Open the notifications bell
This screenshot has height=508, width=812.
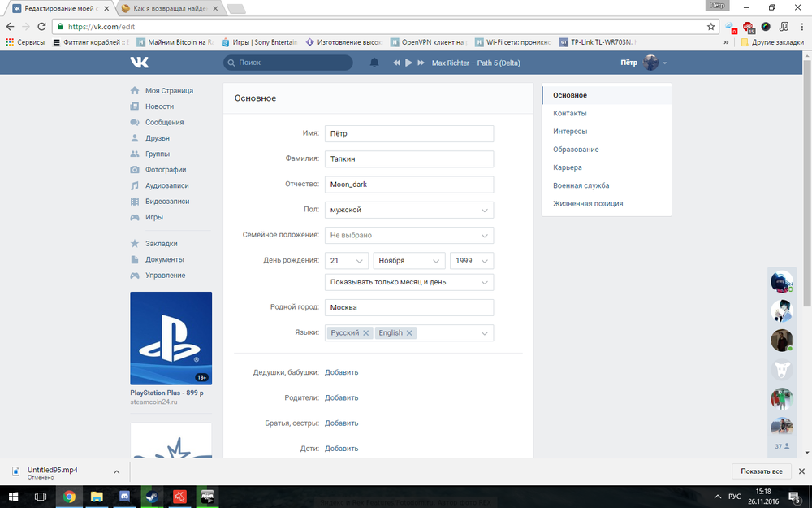click(x=374, y=63)
